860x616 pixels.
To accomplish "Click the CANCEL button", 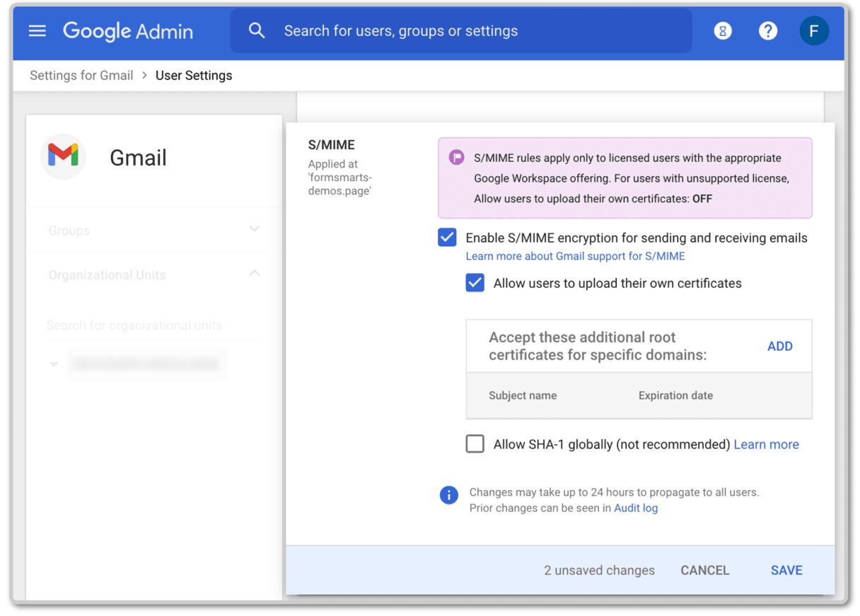I will click(705, 571).
